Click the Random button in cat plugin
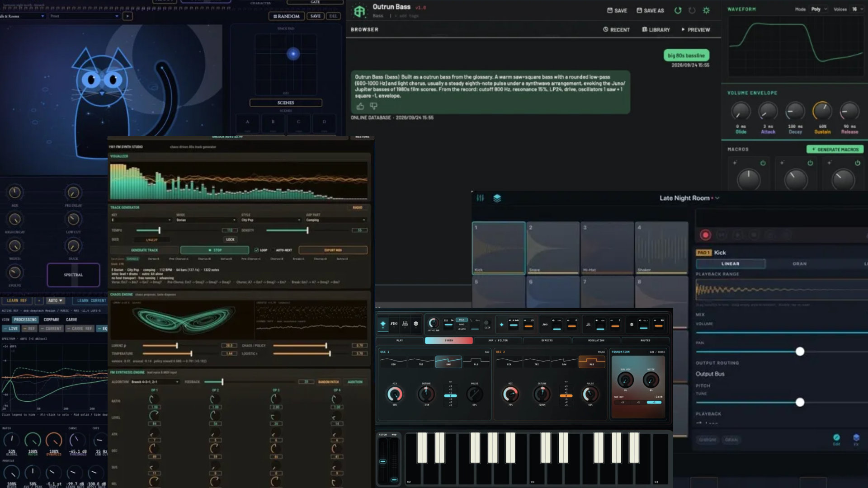Viewport: 868px width, 488px height. [x=287, y=16]
